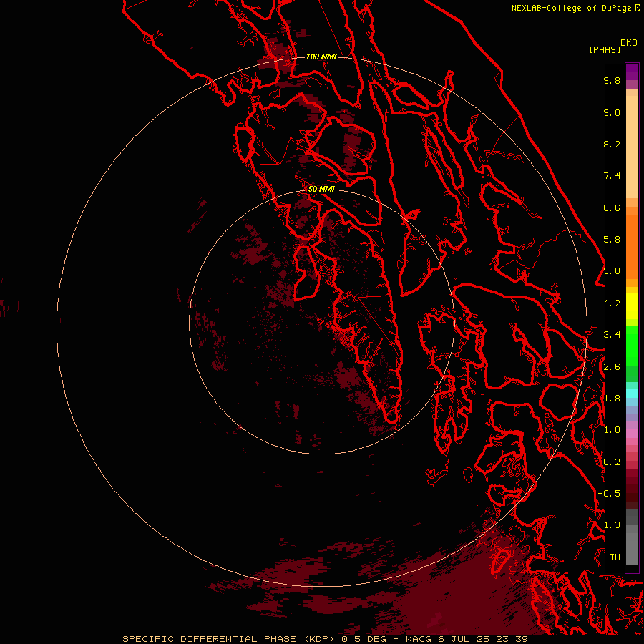Image resolution: width=644 pixels, height=644 pixels.
Task: Pick the pink color bar segment
Action: click(632, 434)
